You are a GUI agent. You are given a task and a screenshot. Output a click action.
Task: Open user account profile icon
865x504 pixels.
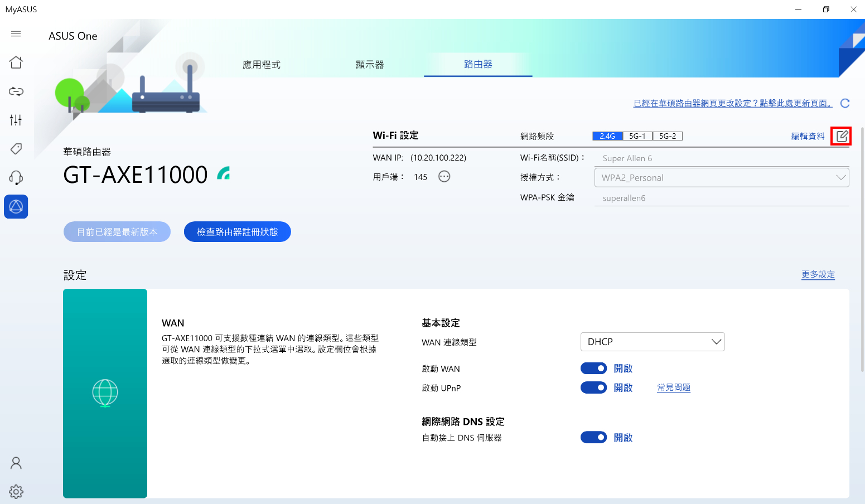click(x=16, y=463)
